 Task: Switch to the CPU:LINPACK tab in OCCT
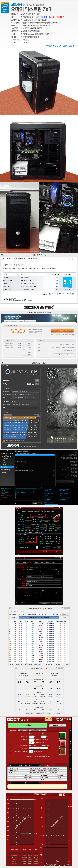[x=23, y=730]
